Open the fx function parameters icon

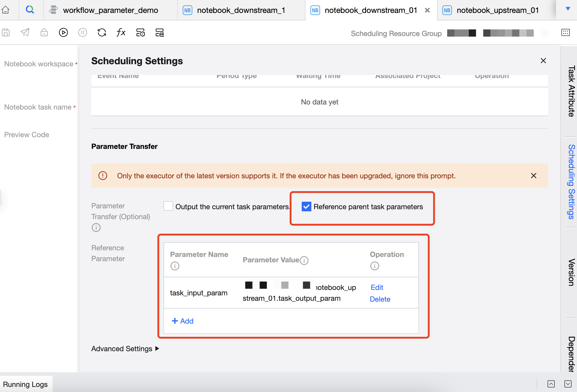(x=121, y=32)
